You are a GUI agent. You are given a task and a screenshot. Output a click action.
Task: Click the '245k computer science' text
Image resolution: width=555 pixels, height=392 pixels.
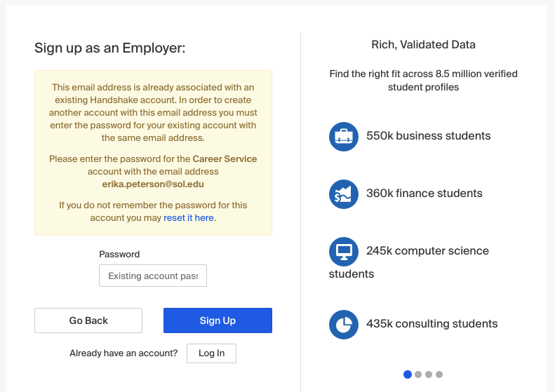(x=427, y=251)
